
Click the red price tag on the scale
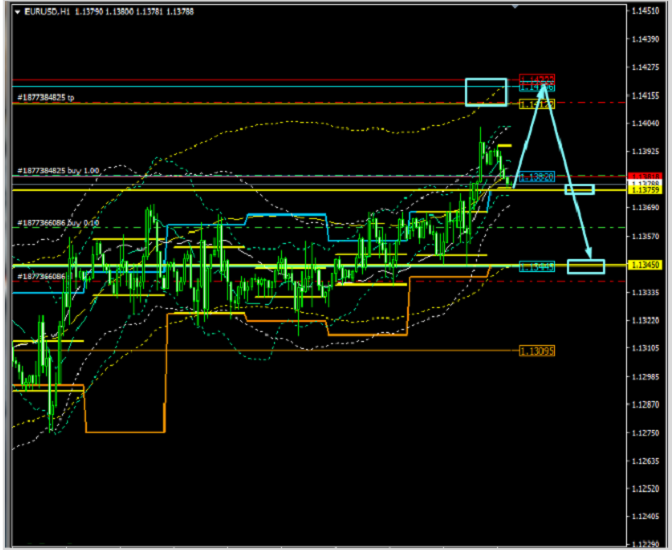(x=643, y=176)
